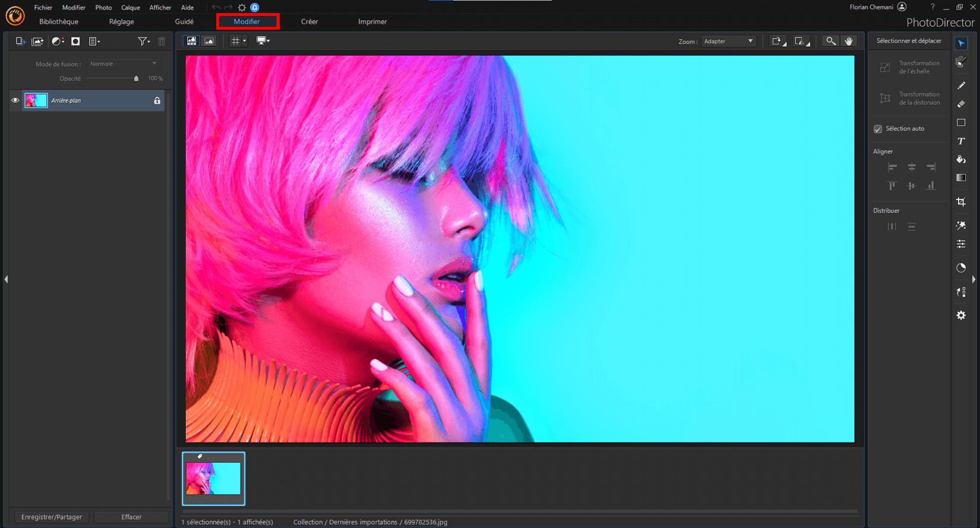Click the Transformation de la distorsion tool

(x=910, y=99)
